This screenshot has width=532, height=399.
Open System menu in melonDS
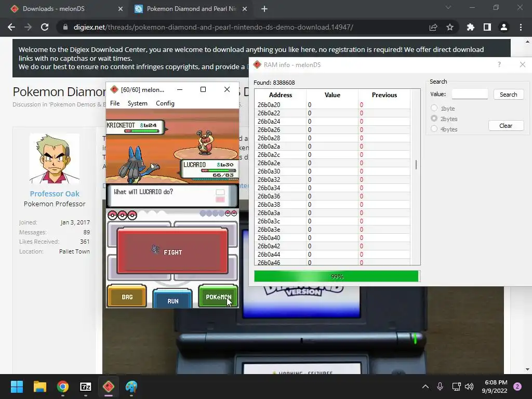click(137, 103)
